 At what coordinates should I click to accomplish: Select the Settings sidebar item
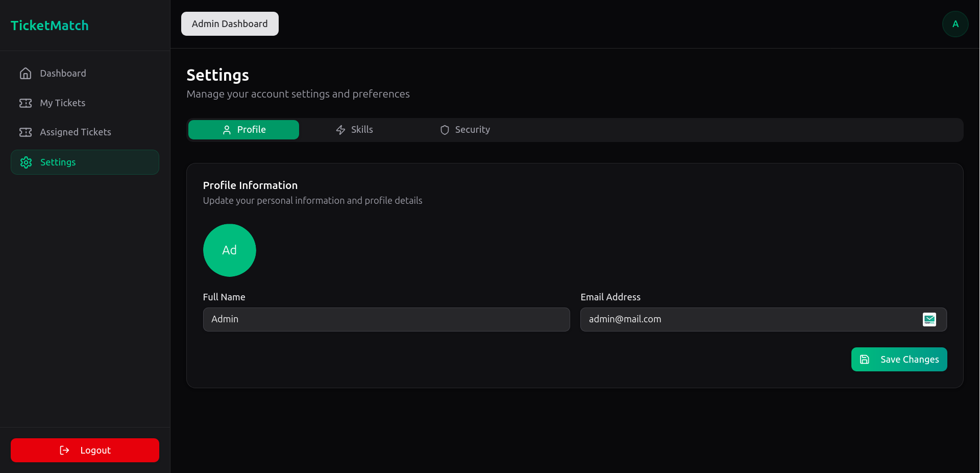pyautogui.click(x=85, y=162)
